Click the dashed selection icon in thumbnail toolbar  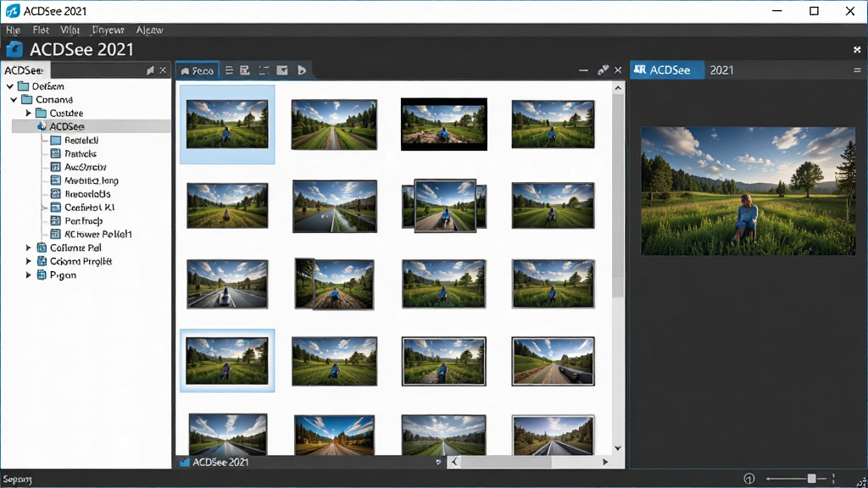[264, 70]
